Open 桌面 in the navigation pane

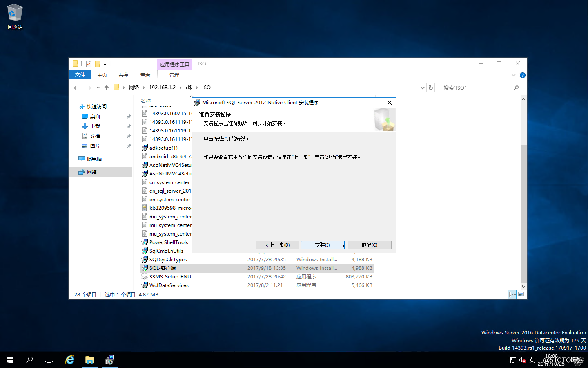pyautogui.click(x=95, y=117)
